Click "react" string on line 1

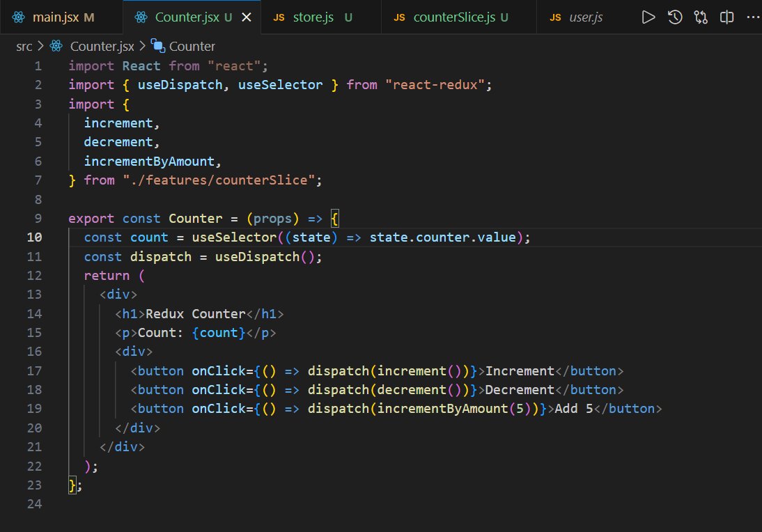click(x=234, y=66)
